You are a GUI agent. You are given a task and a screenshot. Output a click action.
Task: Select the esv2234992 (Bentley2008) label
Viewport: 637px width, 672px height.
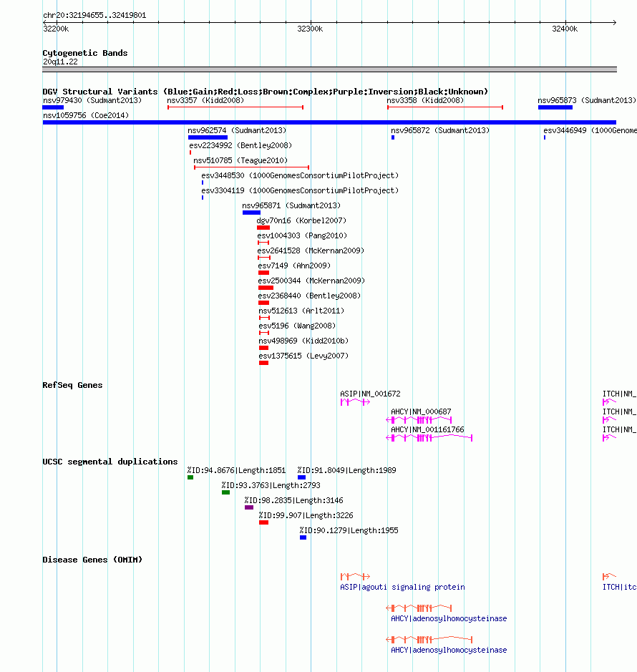pos(240,145)
